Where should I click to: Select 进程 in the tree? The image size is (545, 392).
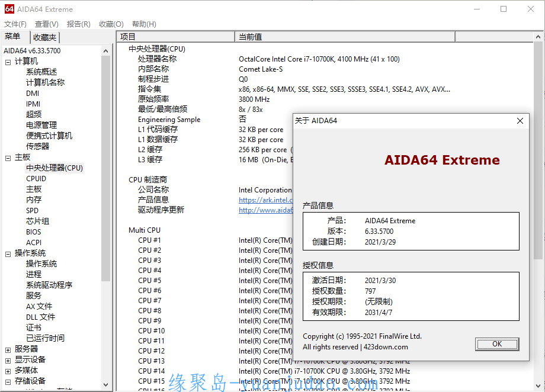34,275
